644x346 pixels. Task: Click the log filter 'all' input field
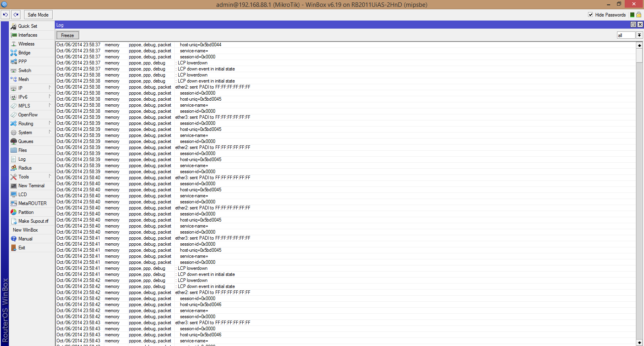626,35
